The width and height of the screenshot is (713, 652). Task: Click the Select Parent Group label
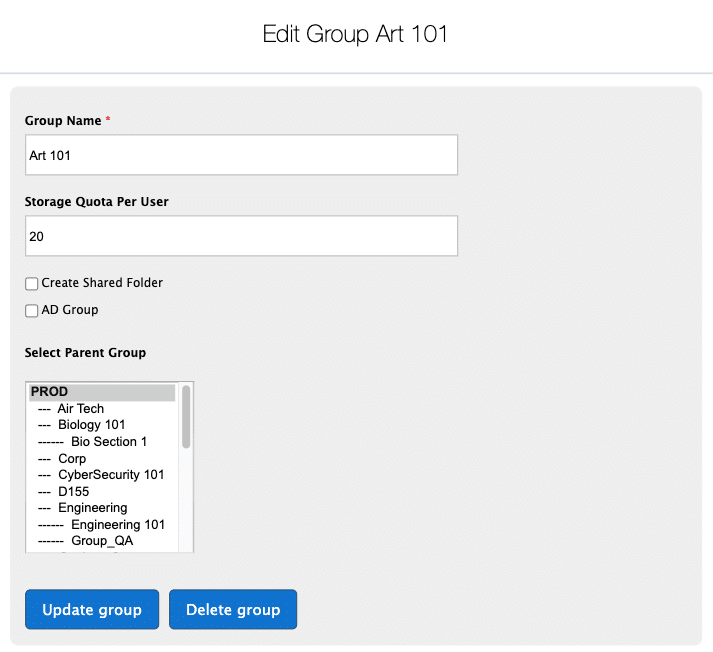pyautogui.click(x=85, y=353)
